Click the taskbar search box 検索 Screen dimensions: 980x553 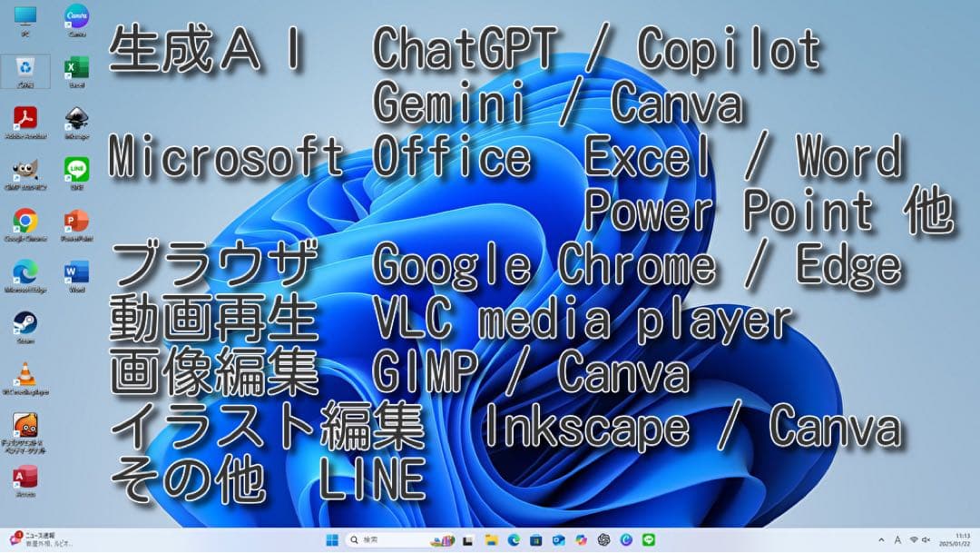pos(381,539)
